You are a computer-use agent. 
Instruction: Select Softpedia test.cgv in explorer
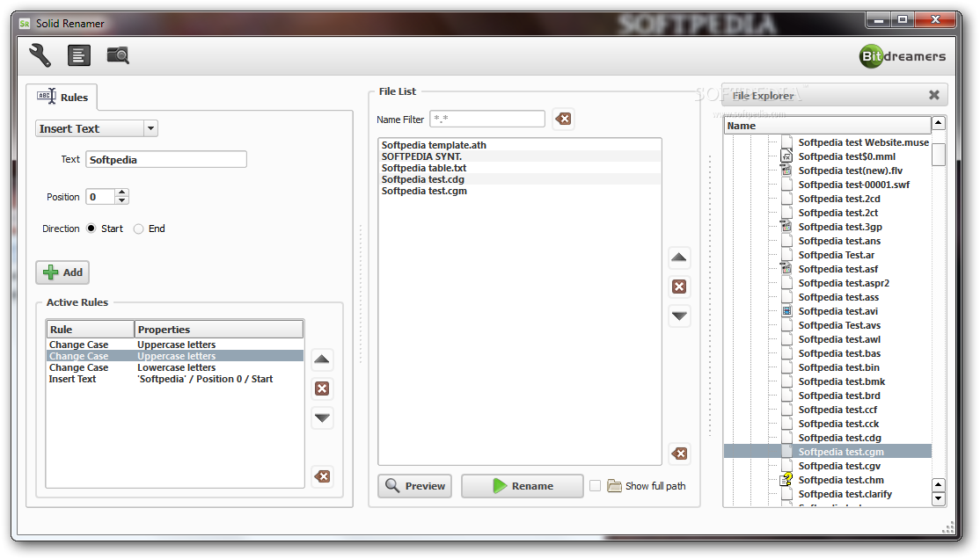pos(839,466)
